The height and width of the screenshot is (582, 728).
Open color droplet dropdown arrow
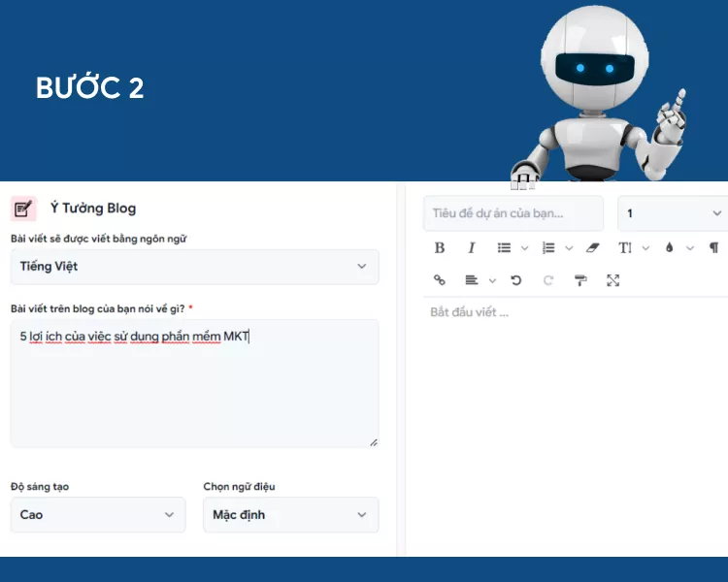(x=690, y=248)
